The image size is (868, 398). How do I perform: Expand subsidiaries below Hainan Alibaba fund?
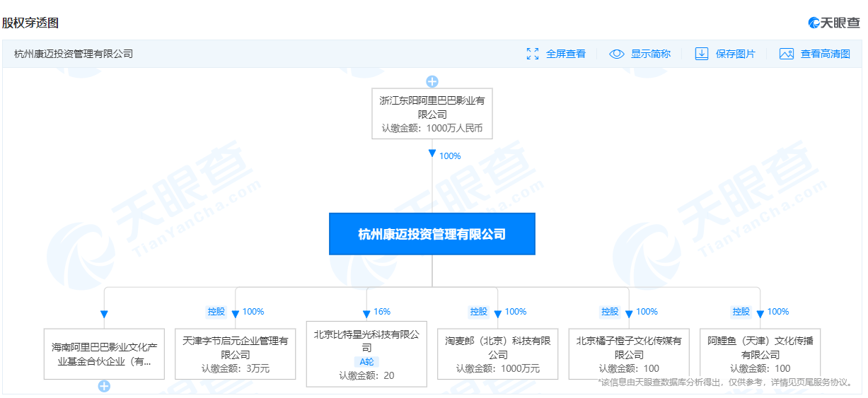click(x=104, y=386)
